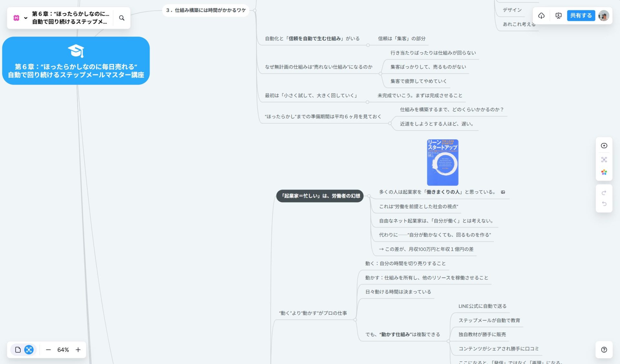
Task: Select 行き当たりばったりは仕組みが回らない node
Action: (x=433, y=53)
